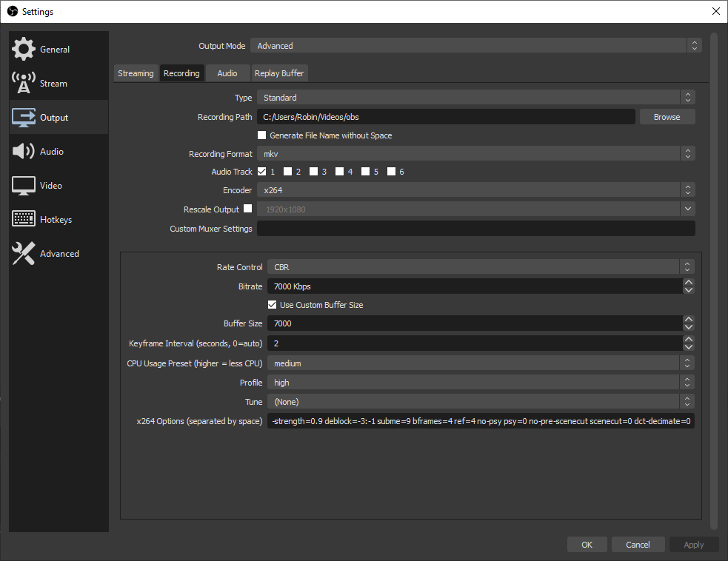Screen dimensions: 728x561
Task: Click the vertical scrollbar of settings
Action: coord(714,280)
